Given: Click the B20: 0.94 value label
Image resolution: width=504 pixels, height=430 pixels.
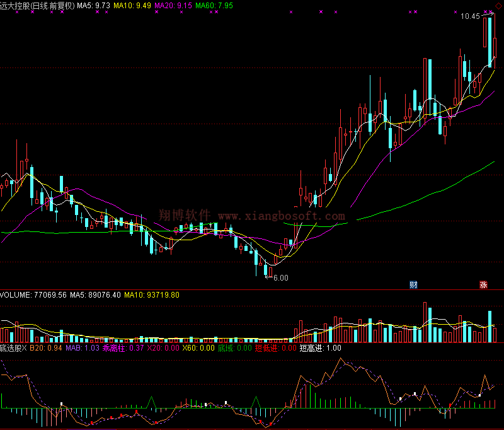Looking at the screenshot, I should (x=46, y=348).
